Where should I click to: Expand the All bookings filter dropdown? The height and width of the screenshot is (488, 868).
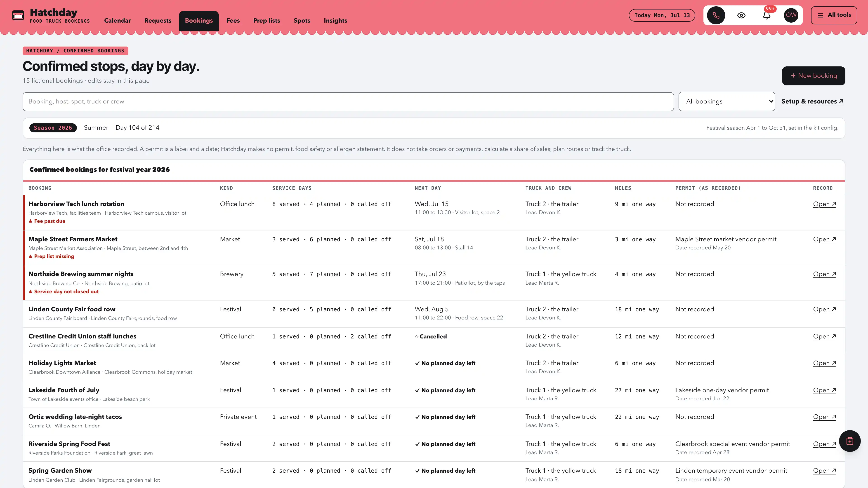tap(727, 101)
